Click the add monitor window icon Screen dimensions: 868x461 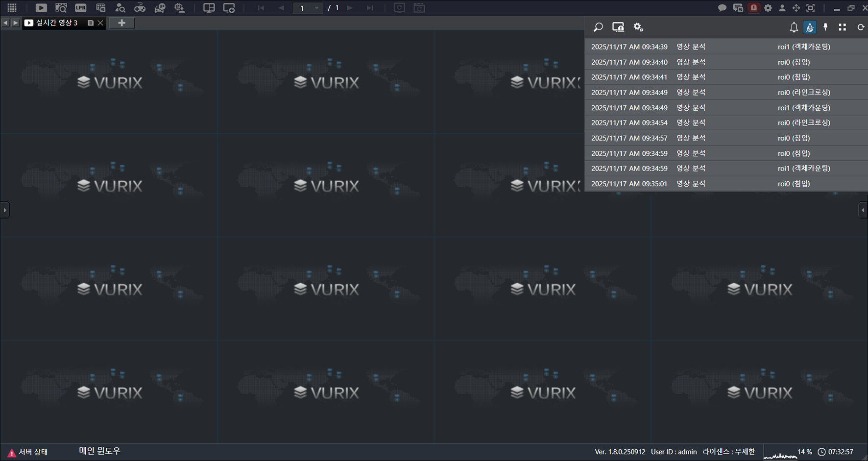coord(229,8)
